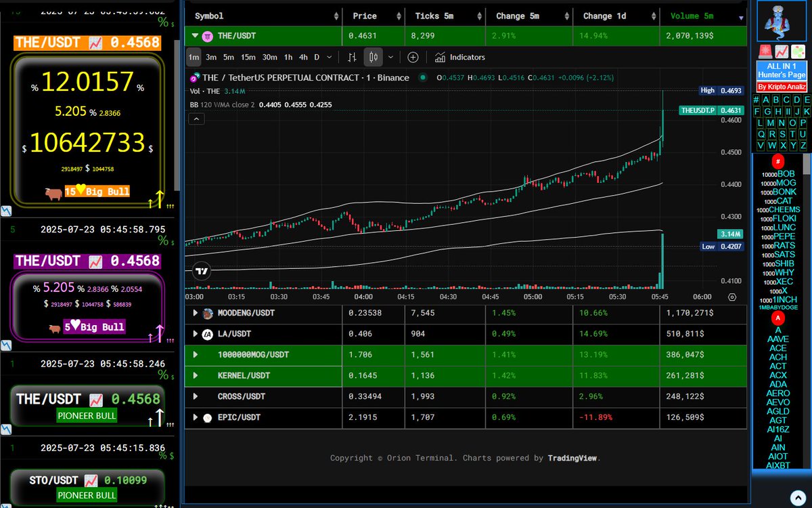Expand the EPIC/USDT row
The height and width of the screenshot is (508, 812).
click(196, 417)
